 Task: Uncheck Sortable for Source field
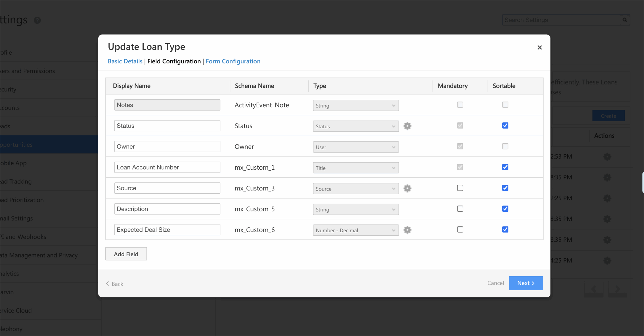pyautogui.click(x=505, y=188)
